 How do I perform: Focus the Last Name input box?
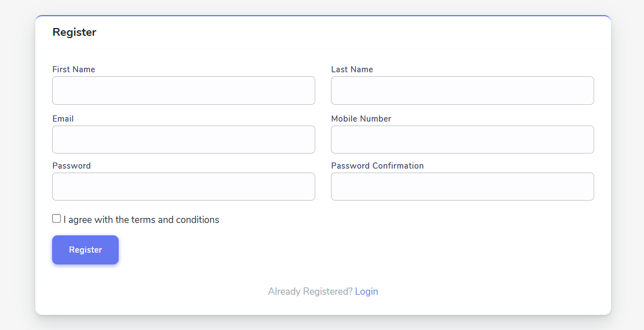[x=463, y=90]
